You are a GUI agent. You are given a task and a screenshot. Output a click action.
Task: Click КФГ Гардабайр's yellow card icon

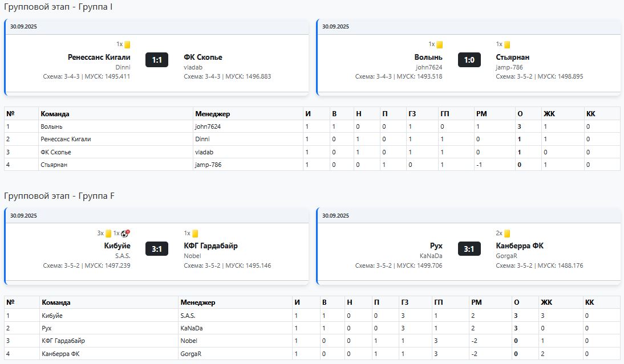tap(195, 233)
